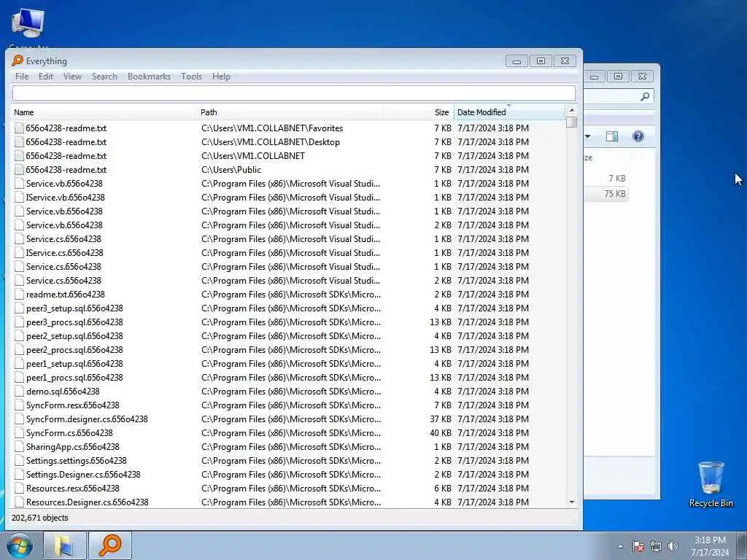Image resolution: width=747 pixels, height=560 pixels.
Task: Open network status tray icon
Action: point(656,546)
